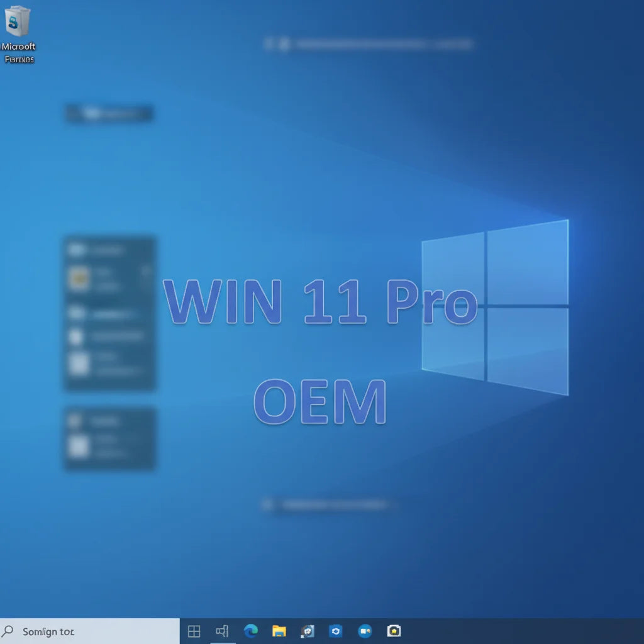Open the four-pane grid icon on taskbar

click(194, 631)
